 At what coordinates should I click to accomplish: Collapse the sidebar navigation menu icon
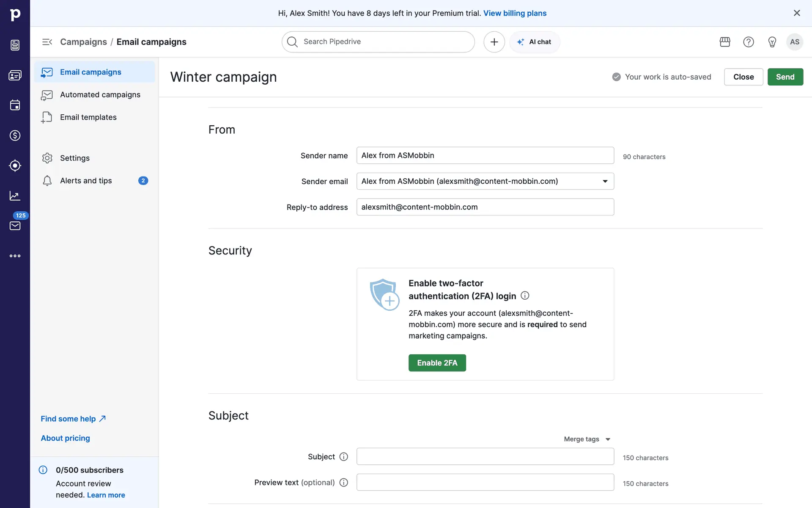(x=47, y=42)
